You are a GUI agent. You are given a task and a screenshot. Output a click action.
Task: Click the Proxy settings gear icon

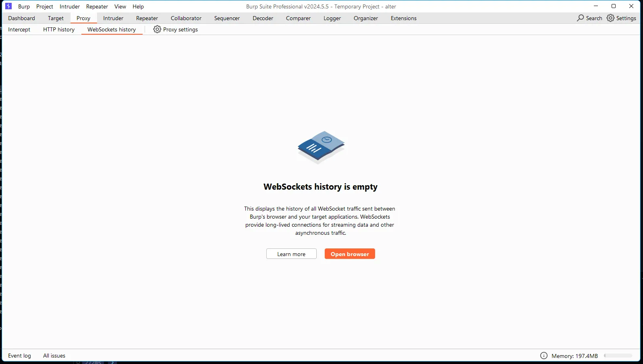click(x=157, y=29)
